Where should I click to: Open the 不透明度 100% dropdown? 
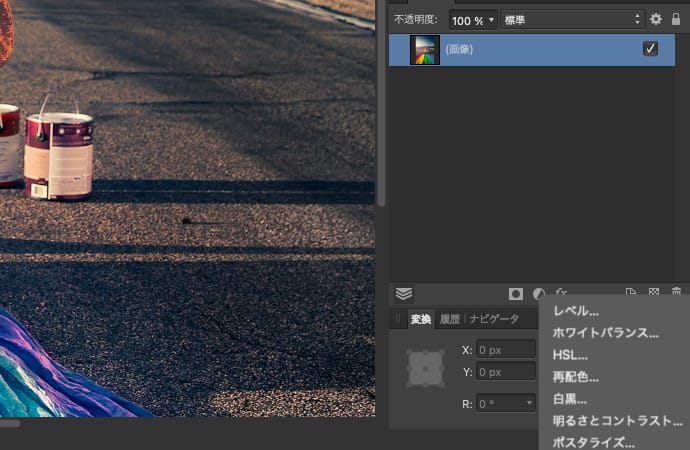tap(473, 20)
